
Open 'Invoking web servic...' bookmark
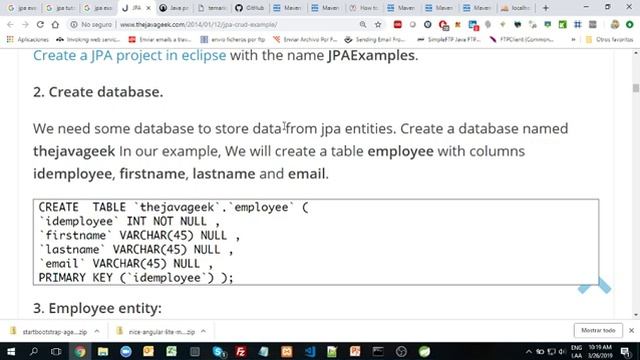[x=88, y=40]
